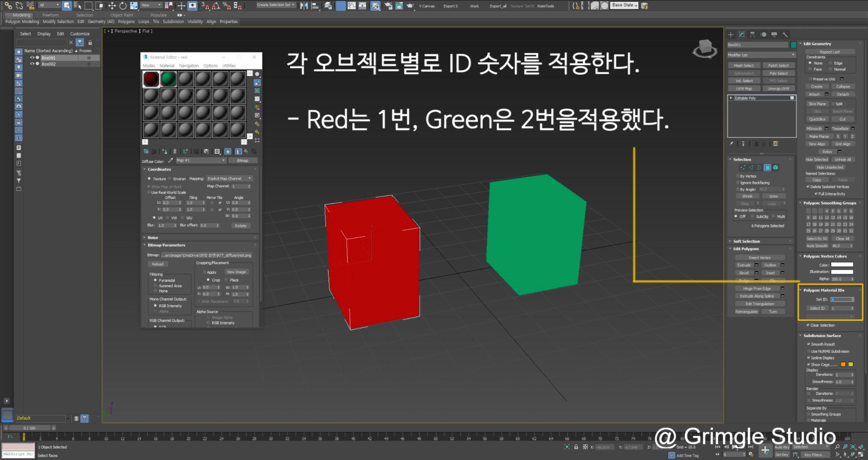The height and width of the screenshot is (460, 868).
Task: Open the Hierarchy command panel tab
Action: [753, 34]
